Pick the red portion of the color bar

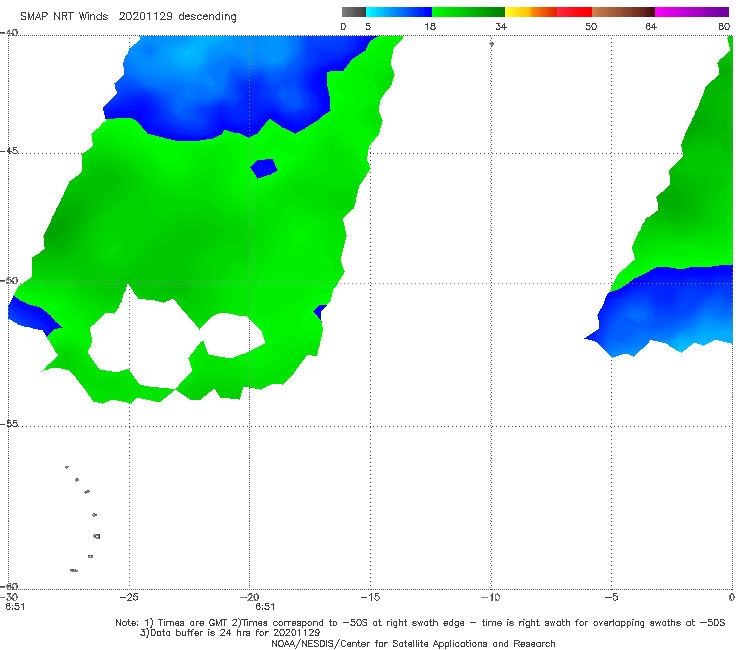pos(574,12)
